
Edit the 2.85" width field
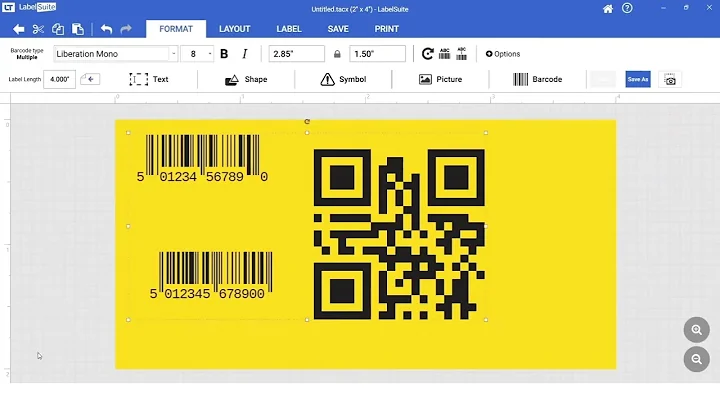(x=297, y=54)
